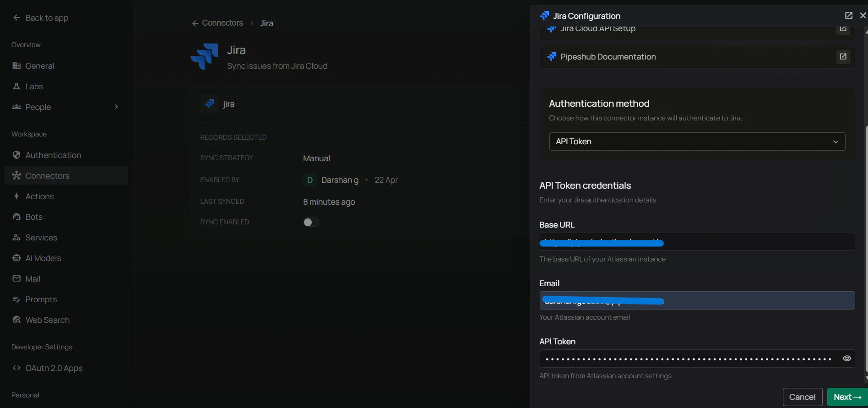
Task: Open Jira Configuration panel in new window
Action: click(849, 16)
